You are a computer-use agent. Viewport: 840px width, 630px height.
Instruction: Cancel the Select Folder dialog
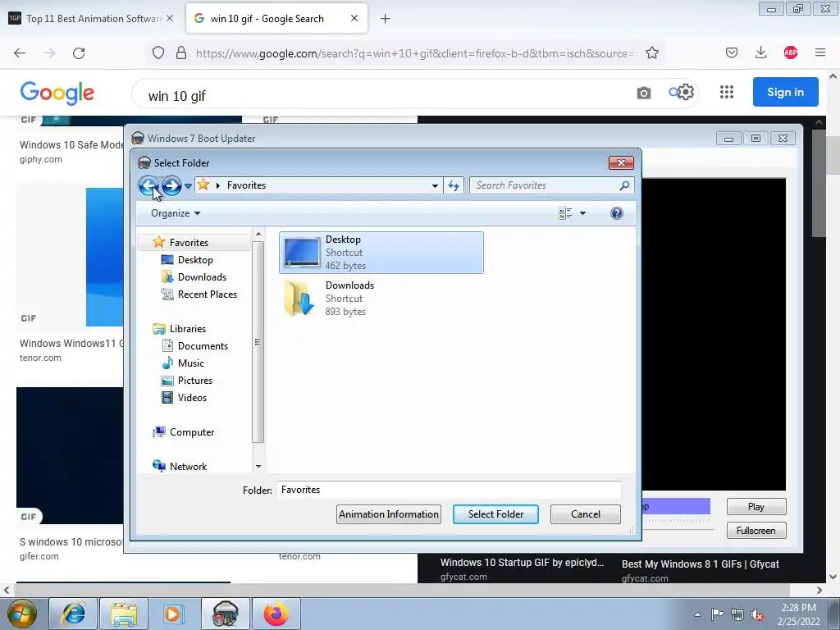(586, 514)
